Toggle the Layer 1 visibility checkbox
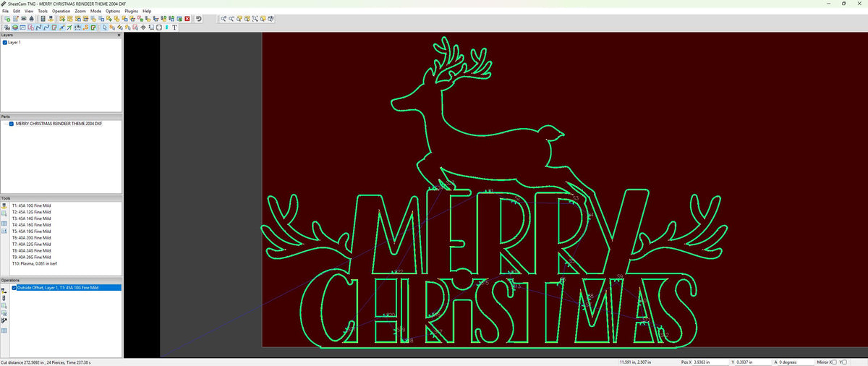 [x=5, y=43]
